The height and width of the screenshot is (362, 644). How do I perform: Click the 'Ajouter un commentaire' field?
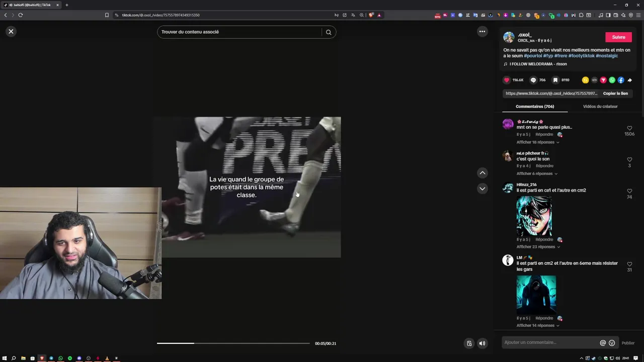tap(550, 343)
